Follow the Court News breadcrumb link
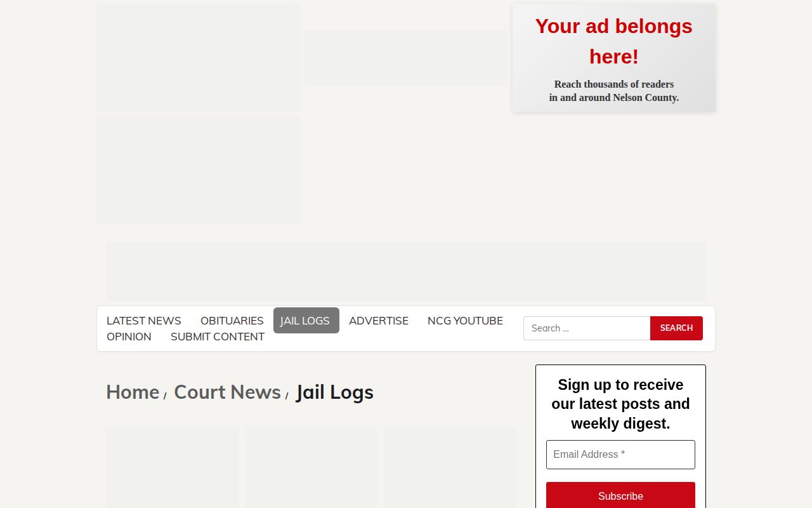Viewport: 812px width, 508px height. tap(227, 392)
